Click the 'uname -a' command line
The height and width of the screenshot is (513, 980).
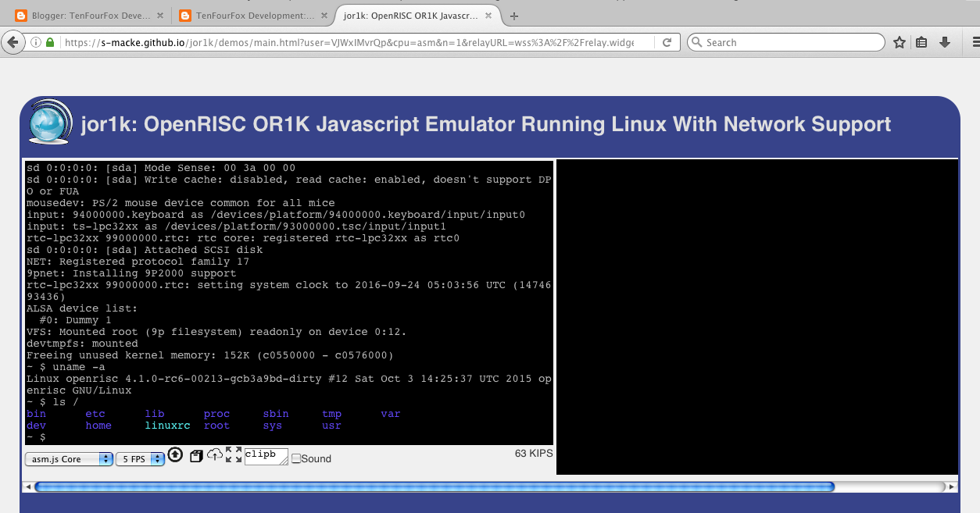click(66, 367)
